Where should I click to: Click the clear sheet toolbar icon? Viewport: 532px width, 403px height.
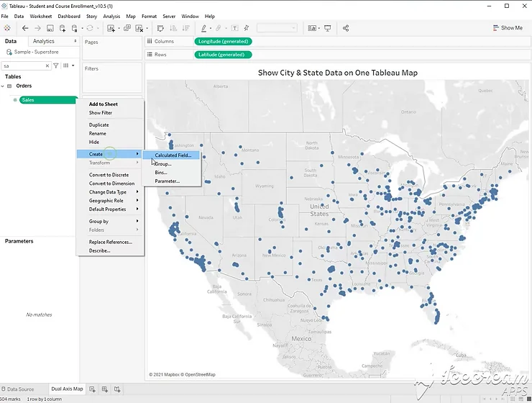[139, 28]
